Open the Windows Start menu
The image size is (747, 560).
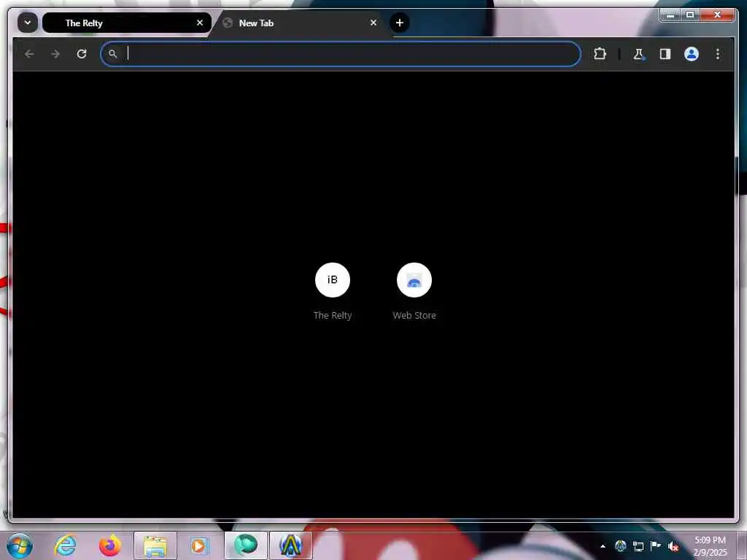(x=20, y=545)
